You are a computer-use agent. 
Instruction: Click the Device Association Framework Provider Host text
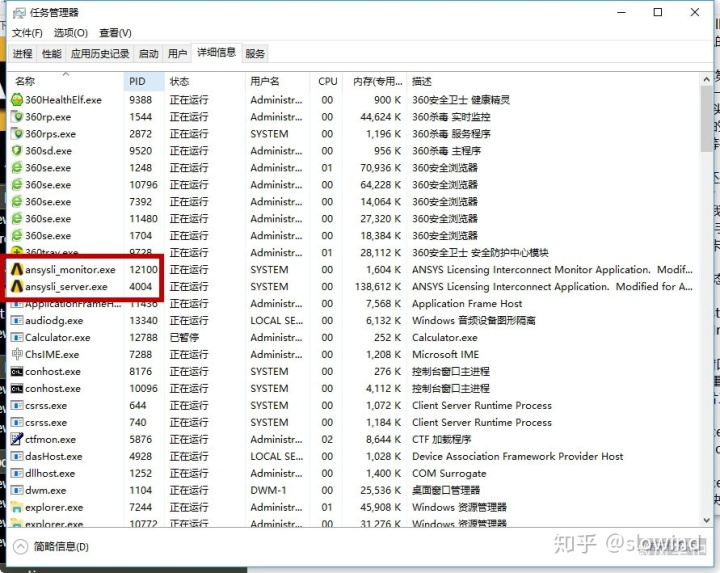518,456
